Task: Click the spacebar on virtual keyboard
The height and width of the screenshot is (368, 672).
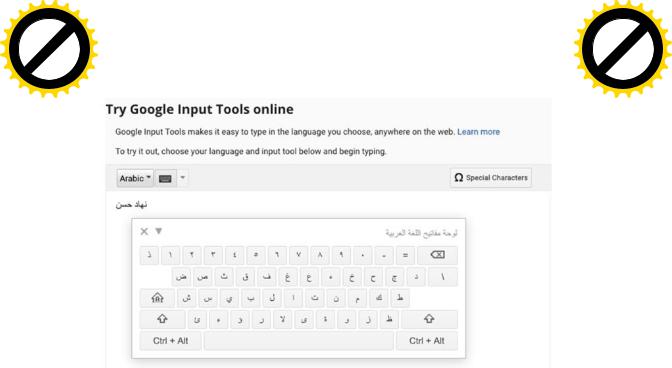Action: 299,341
